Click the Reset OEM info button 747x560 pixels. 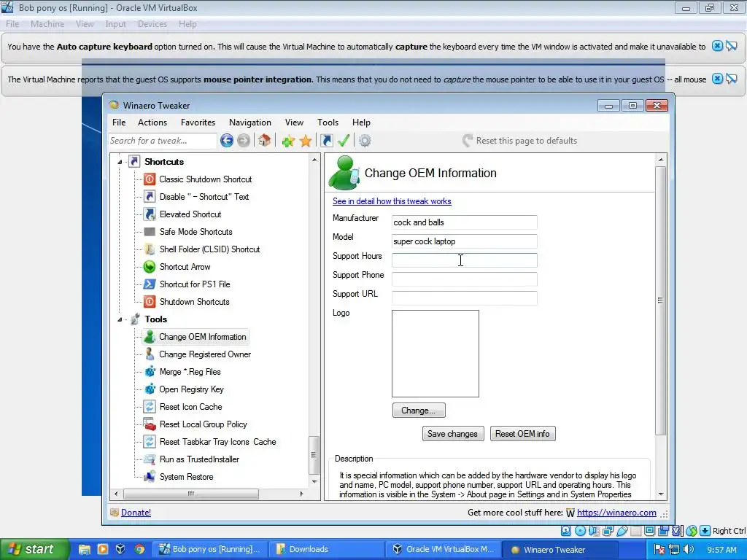tap(522, 434)
